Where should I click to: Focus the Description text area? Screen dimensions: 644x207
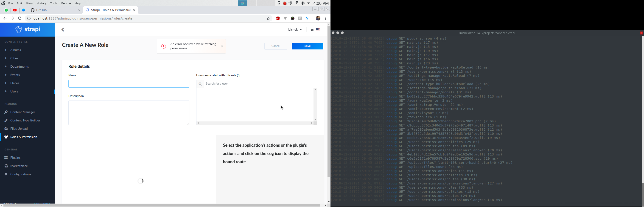click(x=129, y=113)
